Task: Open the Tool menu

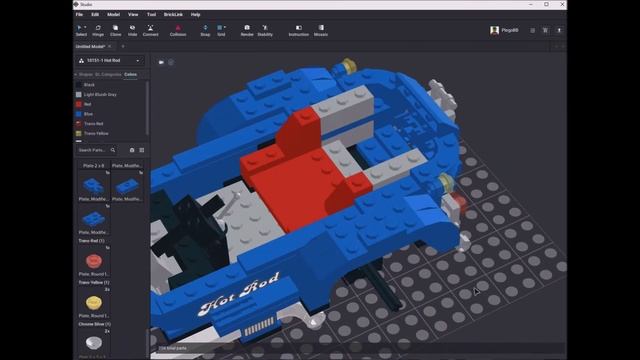Action: pos(151,14)
